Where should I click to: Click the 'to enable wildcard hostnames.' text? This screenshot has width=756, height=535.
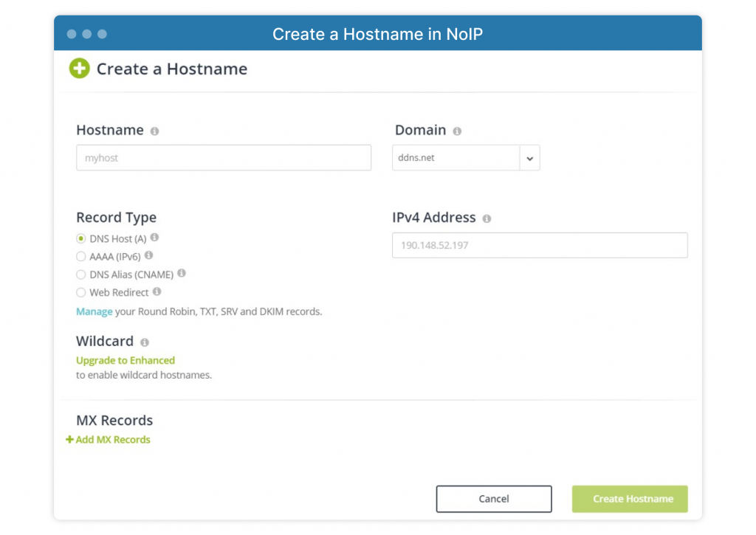[x=144, y=375]
